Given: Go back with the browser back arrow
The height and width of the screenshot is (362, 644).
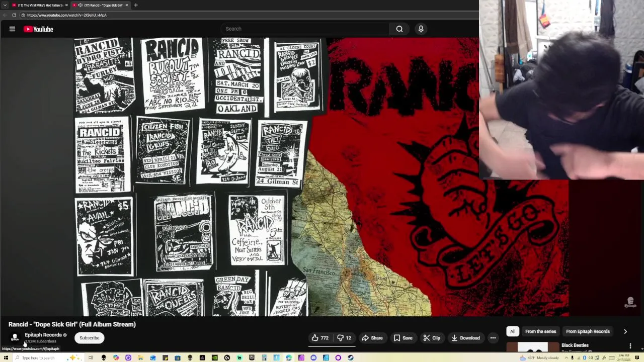Looking at the screenshot, I should tap(5, 15).
